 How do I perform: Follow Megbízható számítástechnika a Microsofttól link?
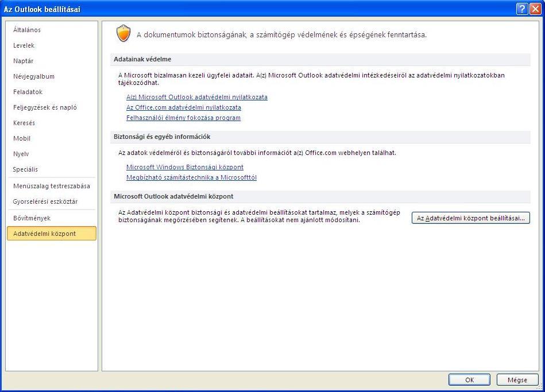pyautogui.click(x=191, y=177)
